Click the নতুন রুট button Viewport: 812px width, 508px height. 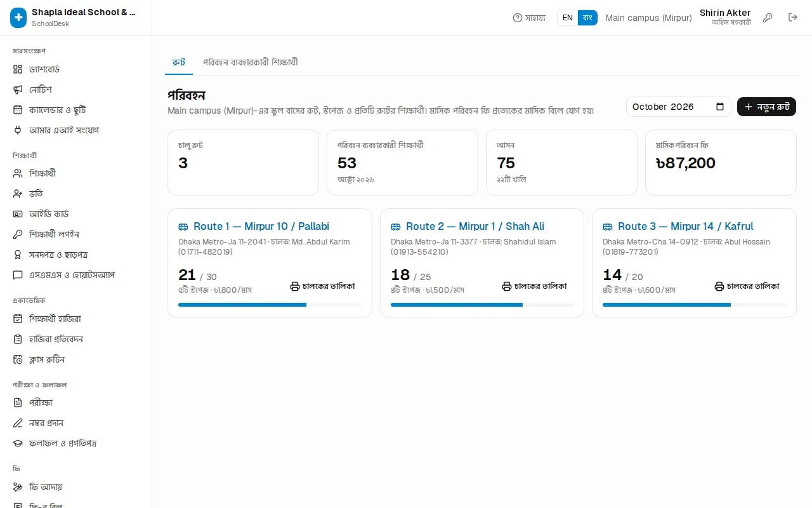[766, 107]
